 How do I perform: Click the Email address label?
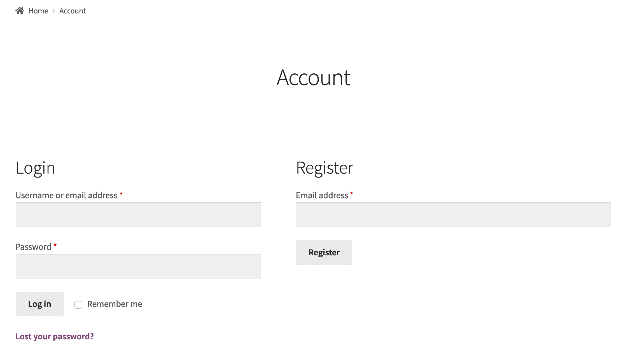pos(322,195)
